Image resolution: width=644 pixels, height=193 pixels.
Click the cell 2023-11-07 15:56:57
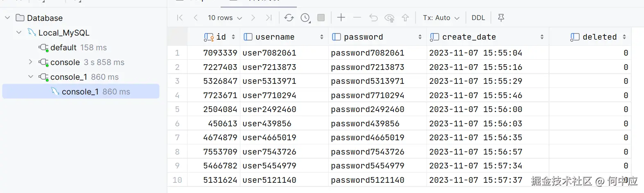point(488,152)
